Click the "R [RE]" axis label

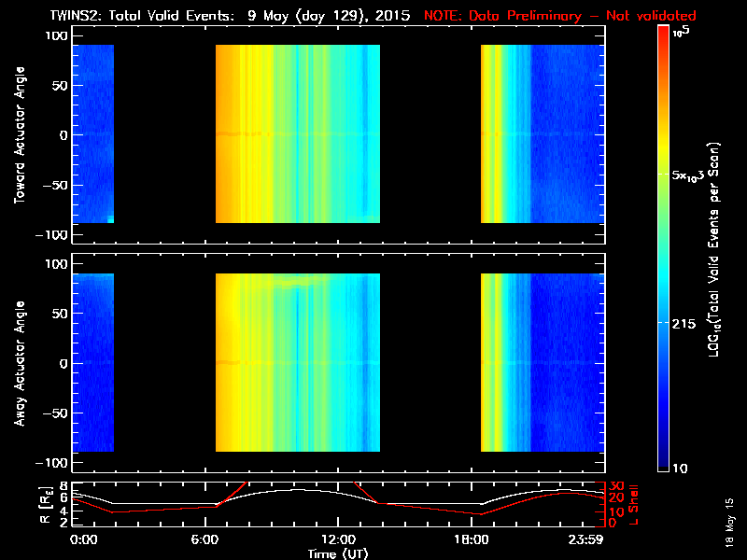point(46,504)
